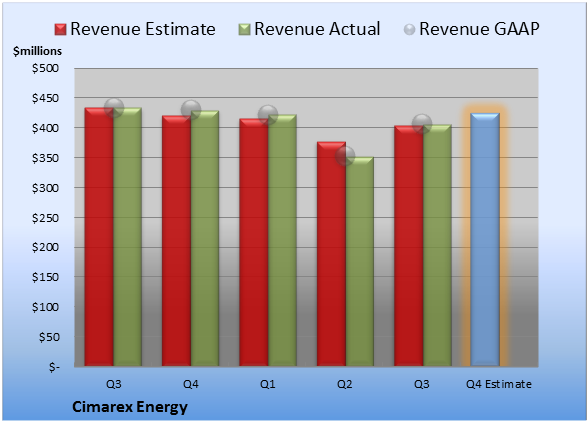Select the red estimate bar above Q1
The image size is (588, 422).
(254, 242)
